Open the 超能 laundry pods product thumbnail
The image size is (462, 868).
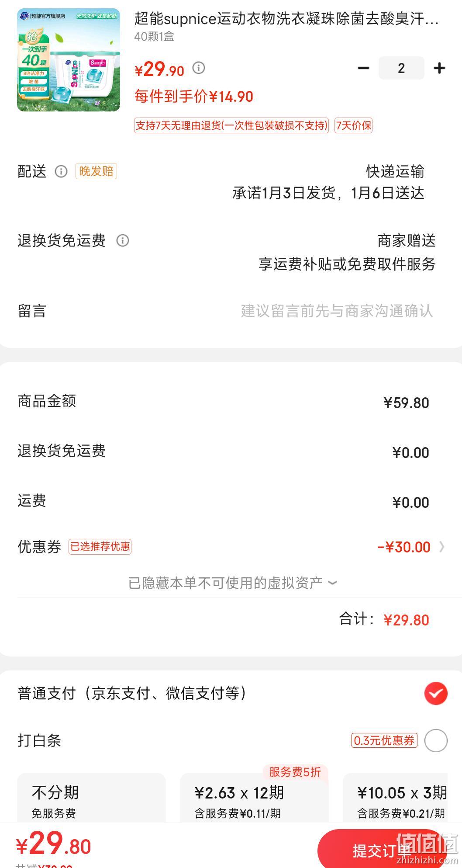click(x=69, y=60)
